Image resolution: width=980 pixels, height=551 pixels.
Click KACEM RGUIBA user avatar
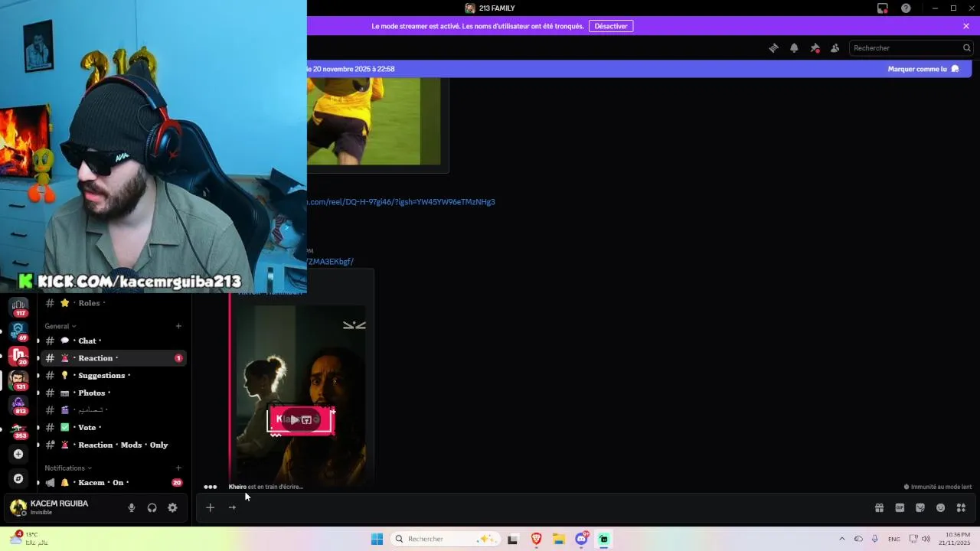[x=18, y=507]
